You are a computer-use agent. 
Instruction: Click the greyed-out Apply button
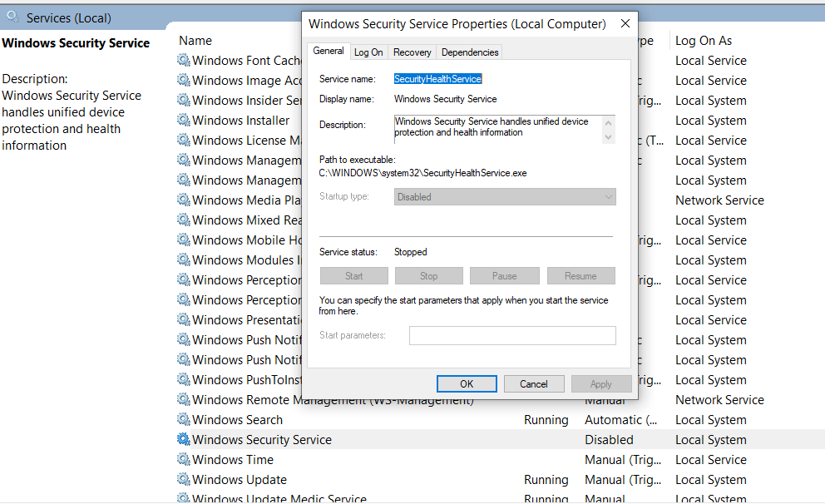(x=601, y=384)
